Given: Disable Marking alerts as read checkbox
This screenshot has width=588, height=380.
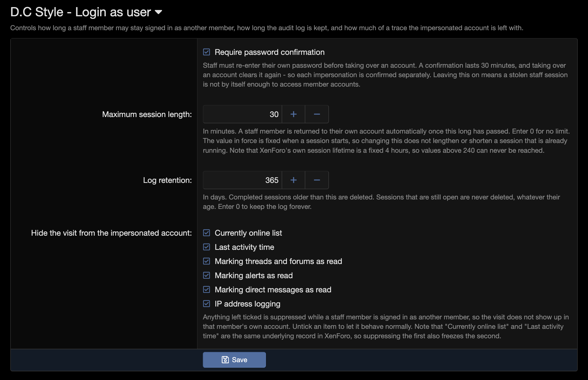Looking at the screenshot, I should click(x=207, y=275).
